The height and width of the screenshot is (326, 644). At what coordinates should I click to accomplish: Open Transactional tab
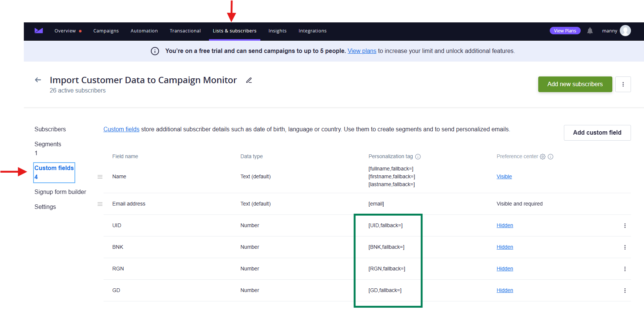(185, 31)
